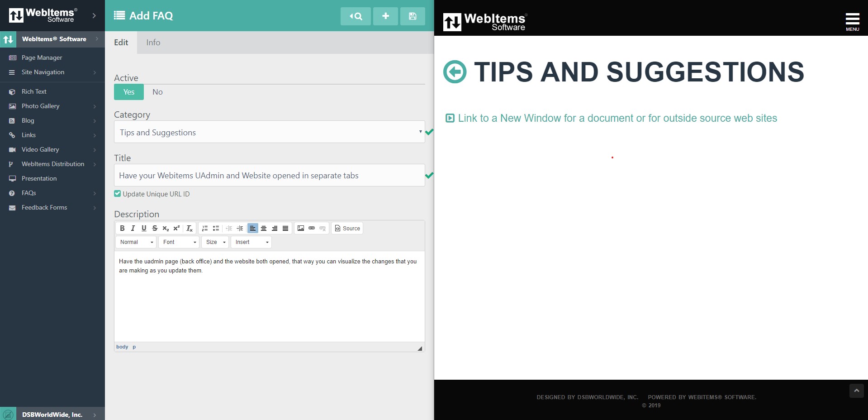Apply underline formatting in editor
Screen dimensions: 868x420
[x=144, y=228]
